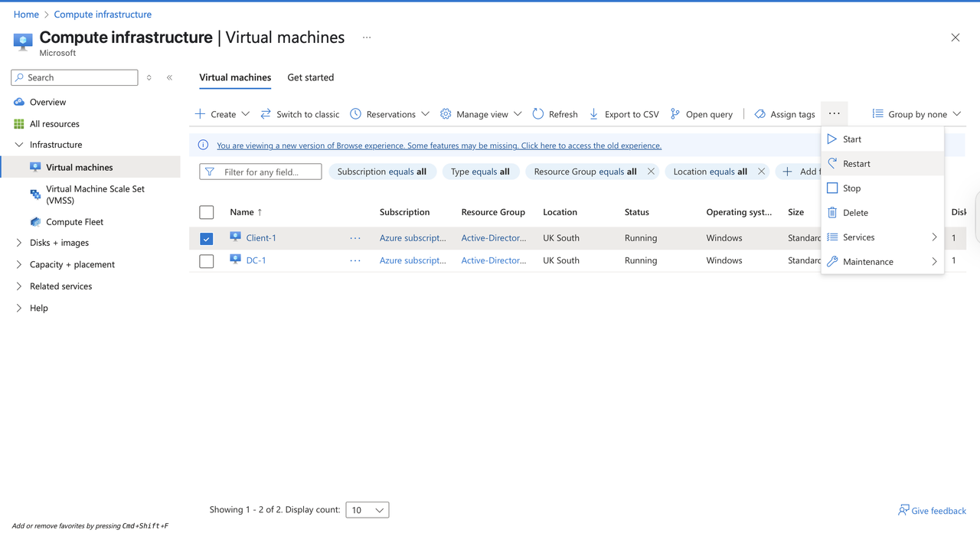
Task: Click the sidebar Search field
Action: (75, 77)
